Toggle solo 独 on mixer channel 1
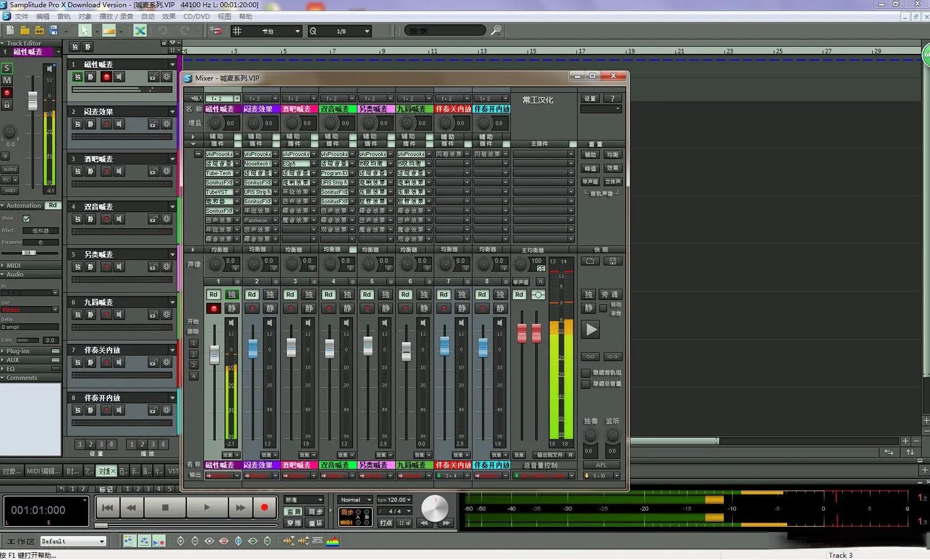 tap(232, 294)
